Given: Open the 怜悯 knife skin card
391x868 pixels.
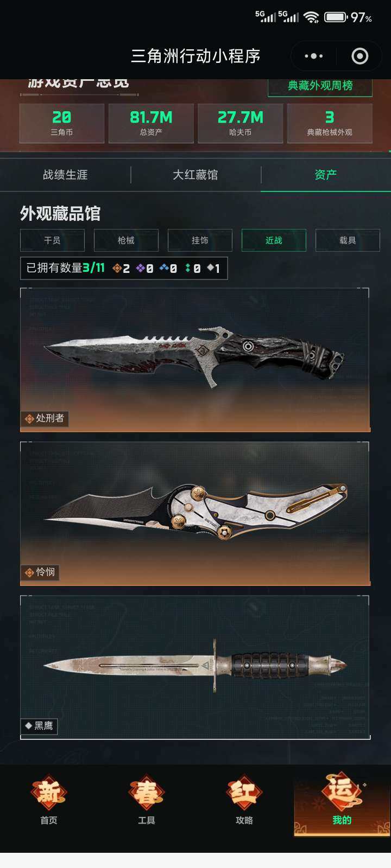Looking at the screenshot, I should [x=195, y=514].
